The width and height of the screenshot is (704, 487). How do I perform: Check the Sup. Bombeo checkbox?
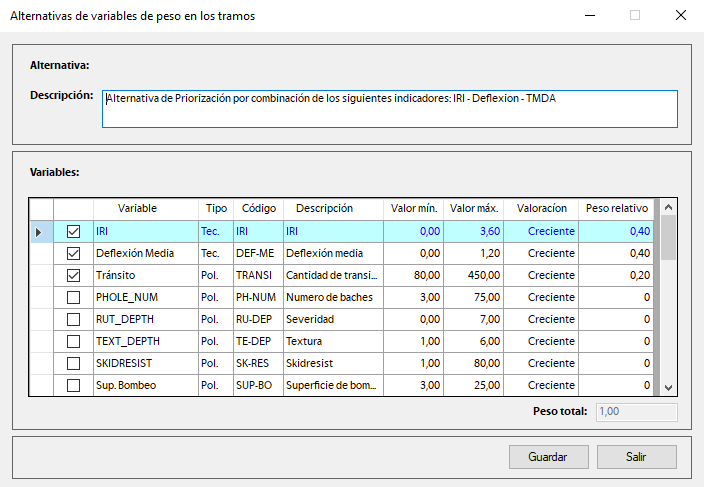[x=73, y=385]
